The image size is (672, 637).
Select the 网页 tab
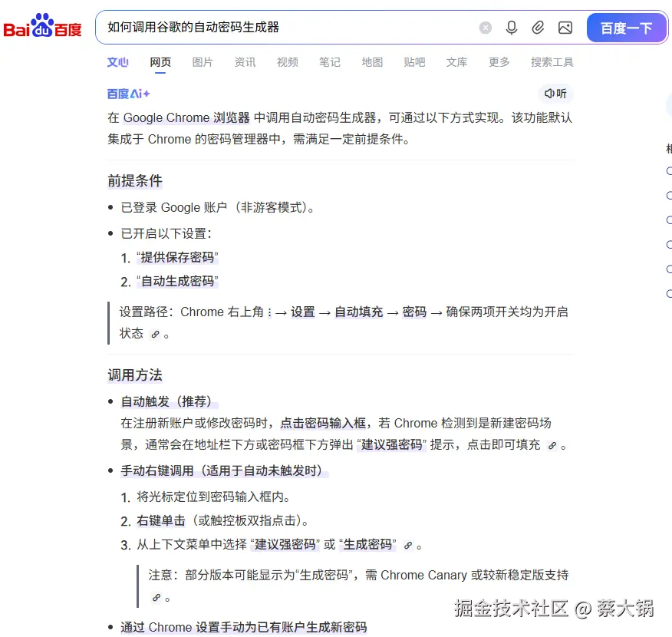coord(160,62)
